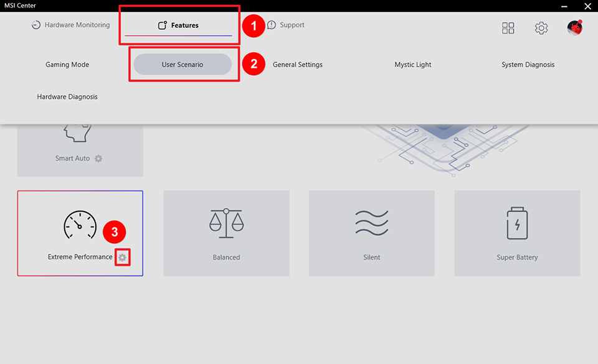Close the MSI Center window
This screenshot has width=598, height=364.
[587, 6]
